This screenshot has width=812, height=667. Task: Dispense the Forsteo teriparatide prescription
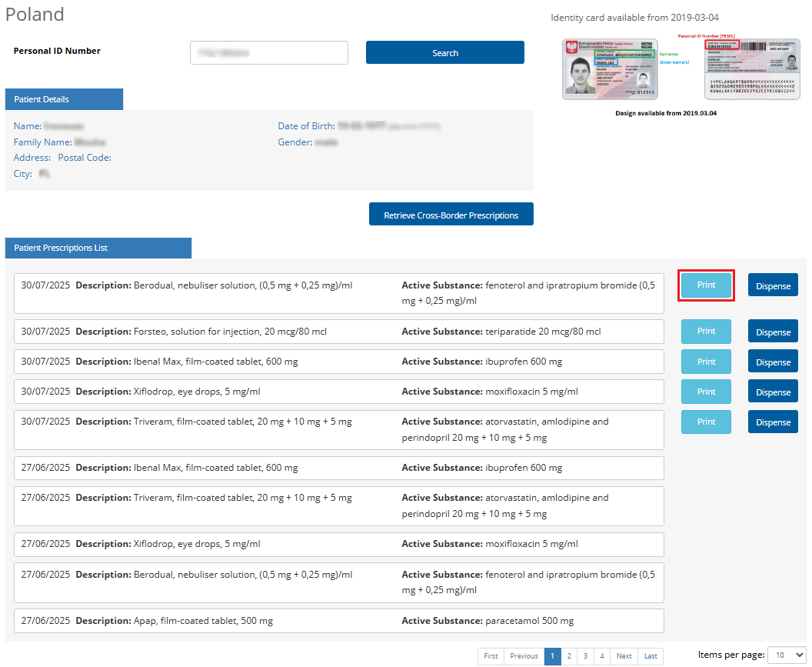pyautogui.click(x=773, y=332)
